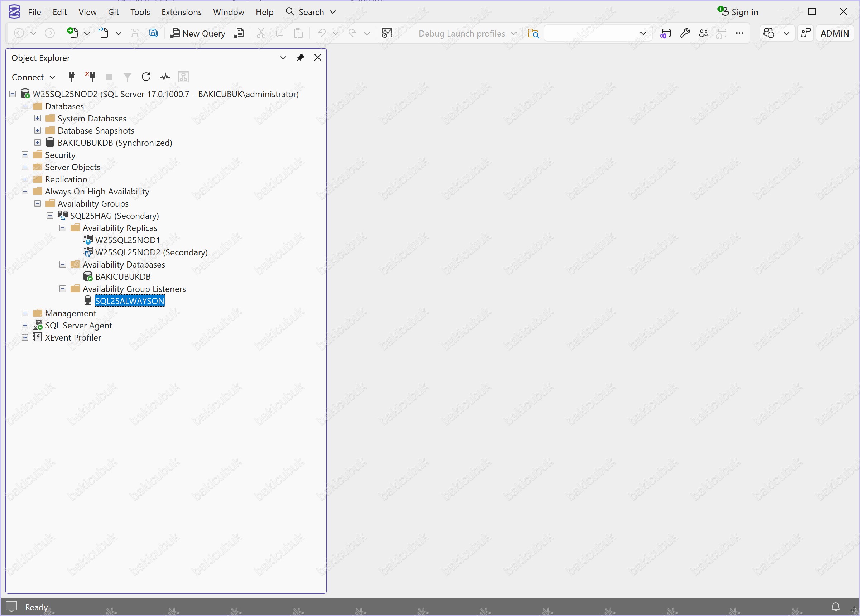Click the Connect Object Explorer plug icon
The width and height of the screenshot is (860, 616).
click(71, 77)
